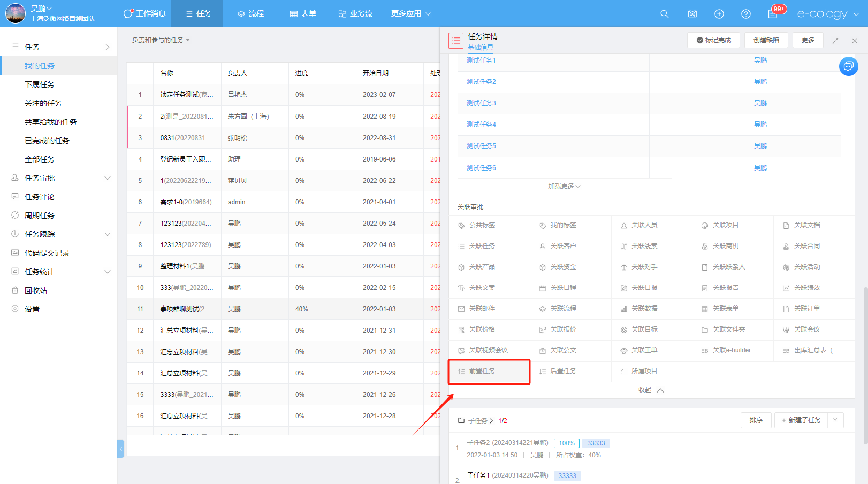Open 关注的任务 in sidebar
The height and width of the screenshot is (484, 868).
(x=43, y=103)
